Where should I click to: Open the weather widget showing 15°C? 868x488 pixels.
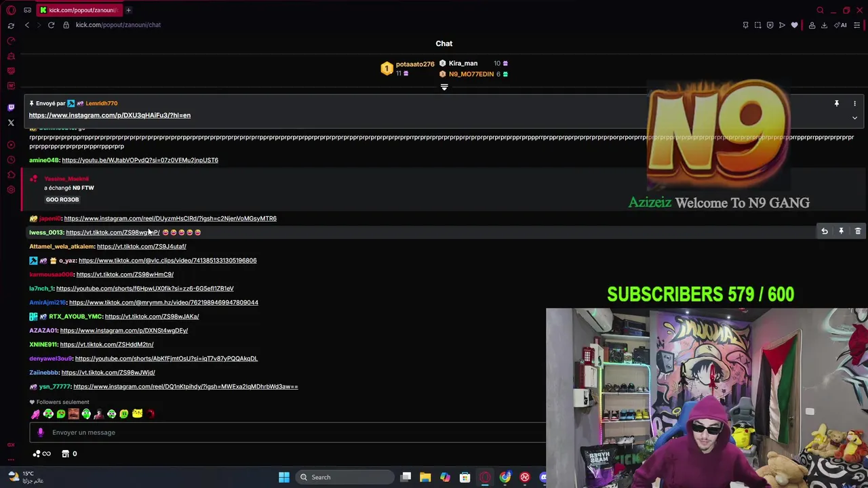(25, 477)
